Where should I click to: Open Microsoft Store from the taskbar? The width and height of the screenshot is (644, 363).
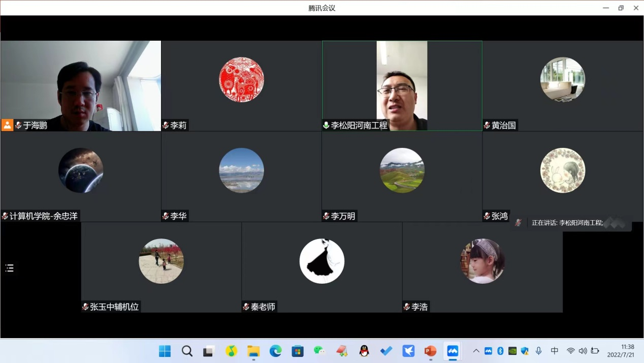[x=298, y=351]
